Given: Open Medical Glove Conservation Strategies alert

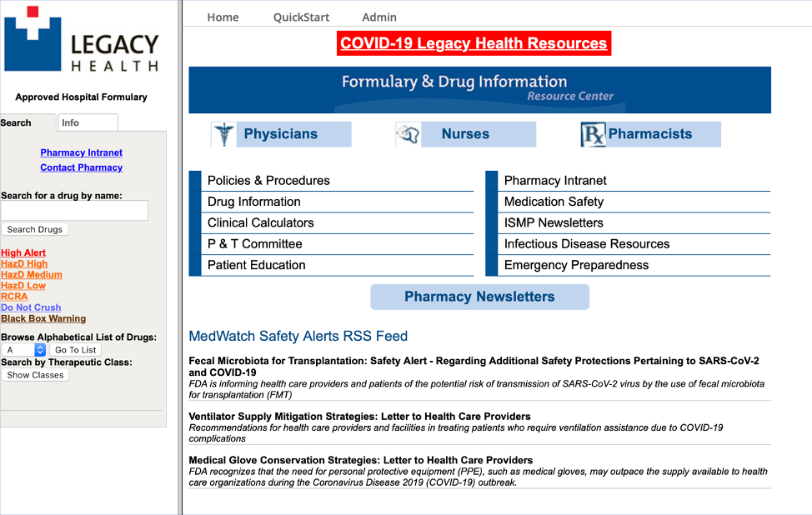Looking at the screenshot, I should (x=360, y=460).
